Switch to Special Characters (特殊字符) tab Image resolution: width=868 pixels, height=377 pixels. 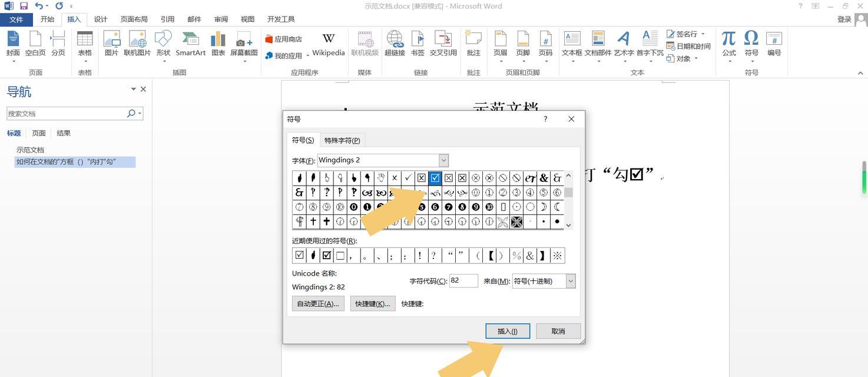[x=342, y=140]
